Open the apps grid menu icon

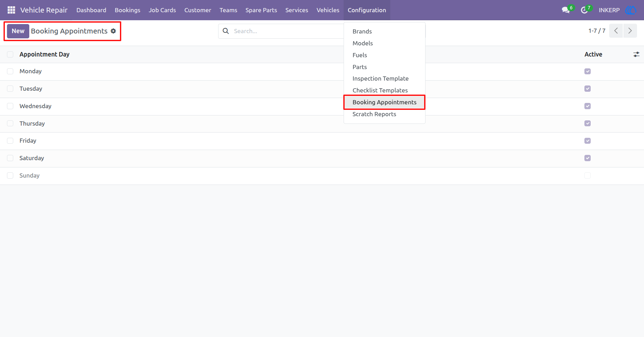[11, 10]
